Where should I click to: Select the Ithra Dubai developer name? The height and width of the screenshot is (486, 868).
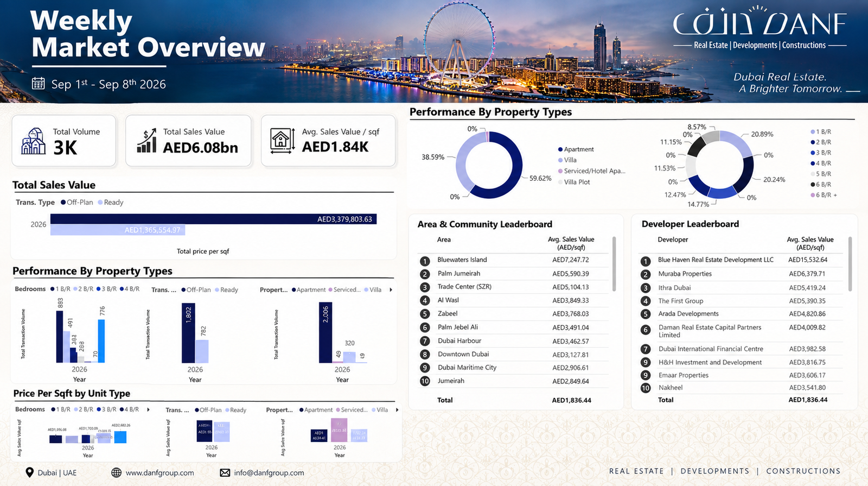(674, 288)
